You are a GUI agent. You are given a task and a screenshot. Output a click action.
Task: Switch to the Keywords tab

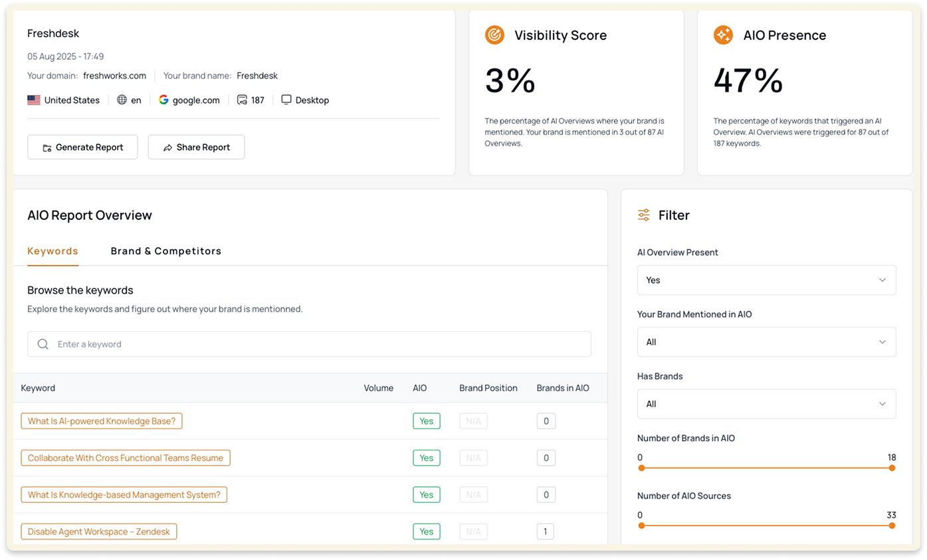pos(52,251)
